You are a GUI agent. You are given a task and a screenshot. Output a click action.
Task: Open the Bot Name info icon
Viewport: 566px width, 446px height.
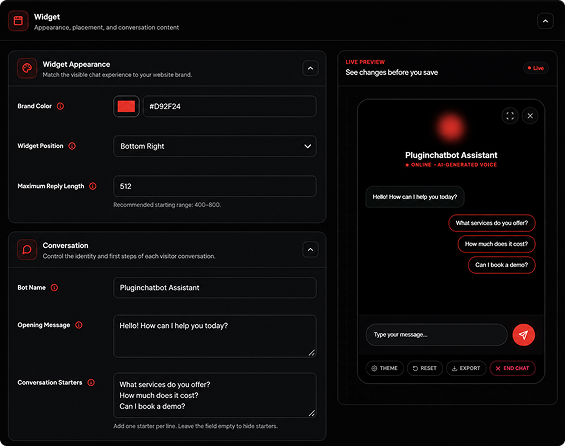point(54,288)
